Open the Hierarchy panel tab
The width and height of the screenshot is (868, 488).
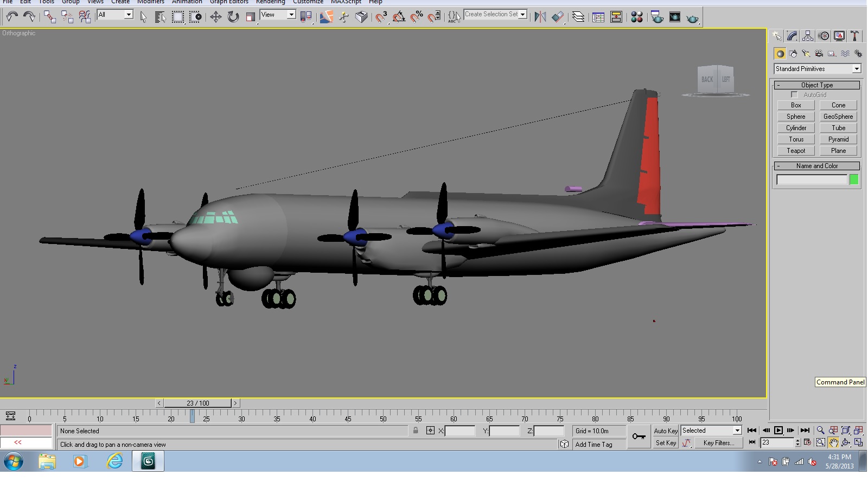(x=808, y=36)
